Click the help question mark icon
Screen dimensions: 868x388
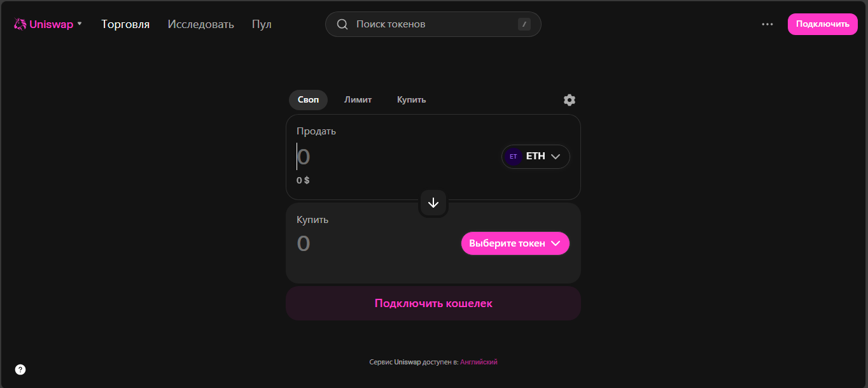coord(20,370)
